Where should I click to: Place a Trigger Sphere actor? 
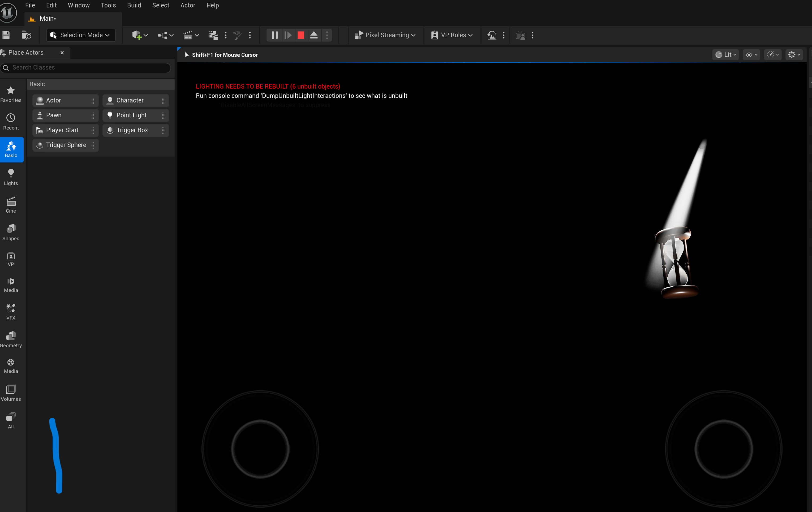coord(66,145)
